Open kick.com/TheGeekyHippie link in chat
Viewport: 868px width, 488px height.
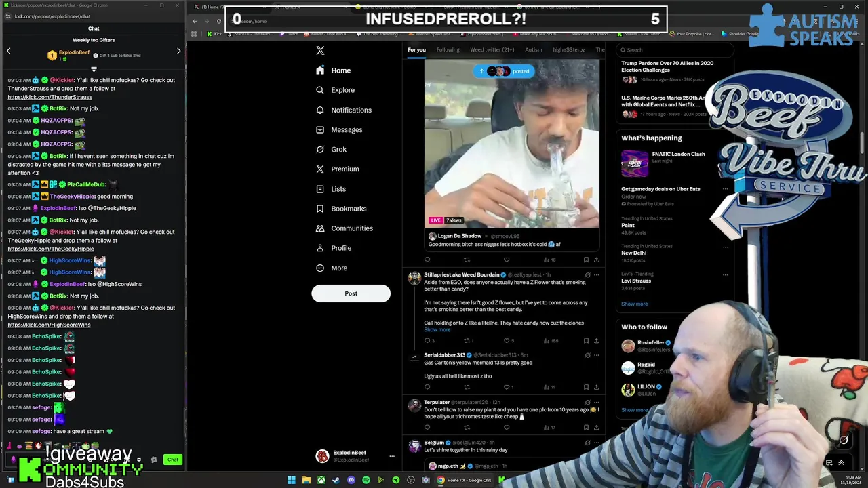[51, 249]
